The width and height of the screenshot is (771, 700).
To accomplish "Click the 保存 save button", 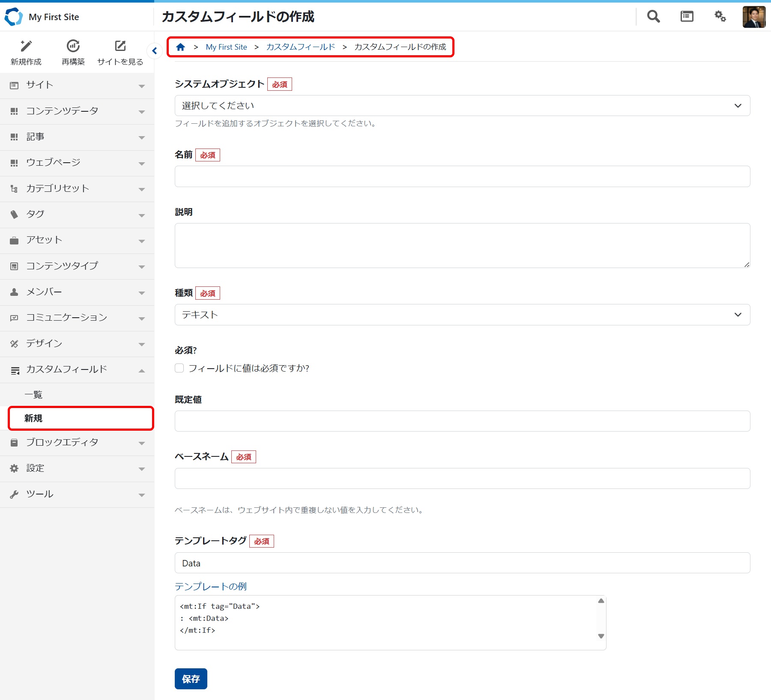I will click(191, 679).
